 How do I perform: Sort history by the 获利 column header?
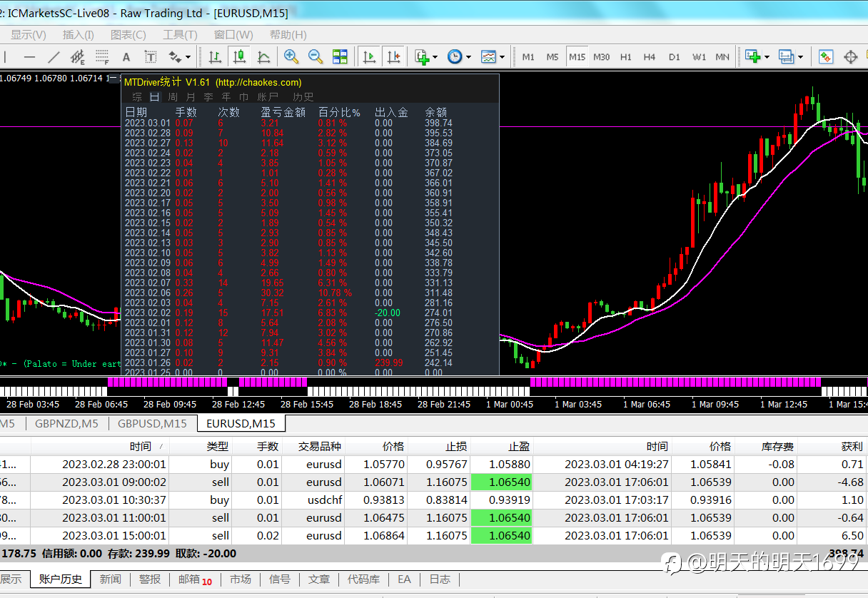click(x=851, y=446)
